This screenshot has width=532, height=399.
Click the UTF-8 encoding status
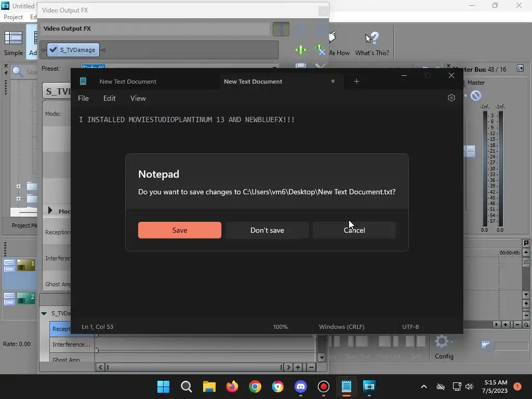[x=410, y=327]
